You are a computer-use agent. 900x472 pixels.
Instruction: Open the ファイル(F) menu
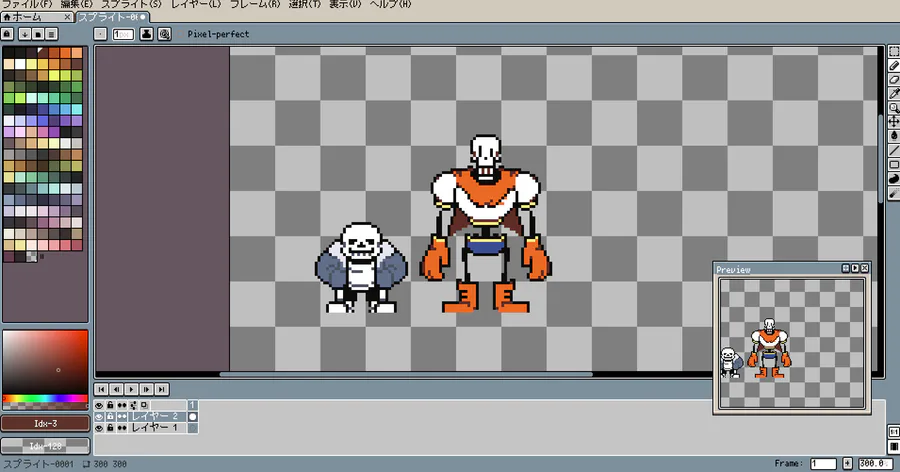click(28, 4)
